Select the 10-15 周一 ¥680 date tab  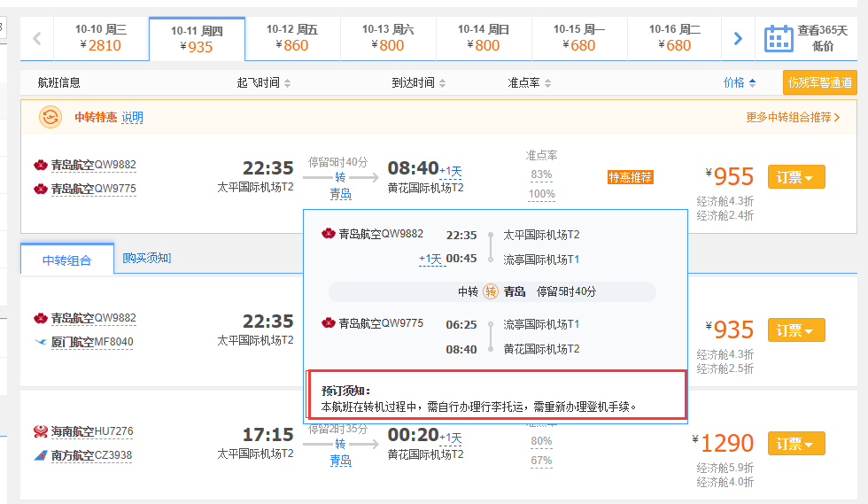[579, 38]
